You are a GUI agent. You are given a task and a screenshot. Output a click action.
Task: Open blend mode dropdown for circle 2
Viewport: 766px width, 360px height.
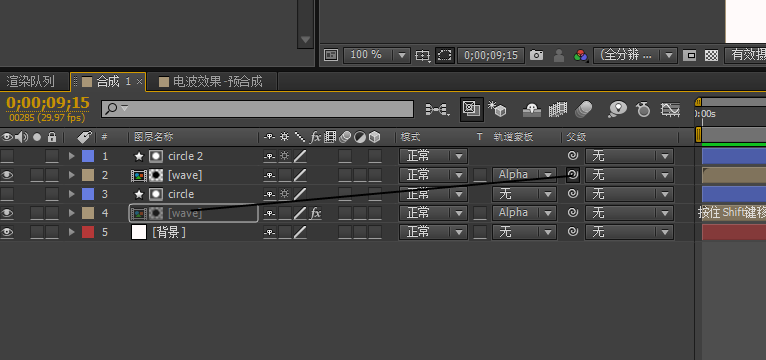(433, 156)
